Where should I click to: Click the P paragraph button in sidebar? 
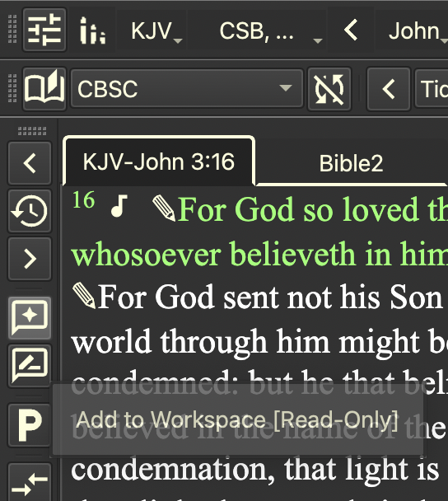(x=30, y=425)
